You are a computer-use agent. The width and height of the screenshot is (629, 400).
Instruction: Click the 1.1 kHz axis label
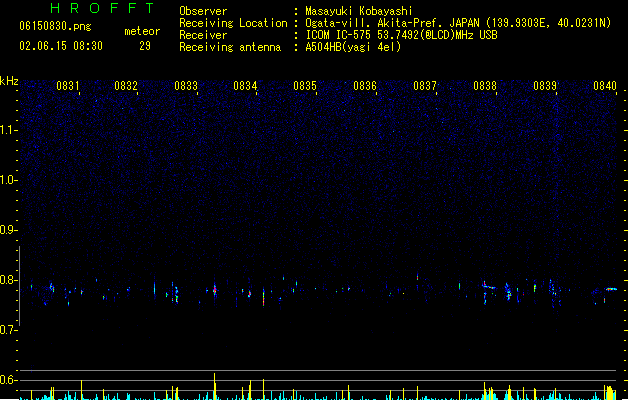(x=8, y=130)
